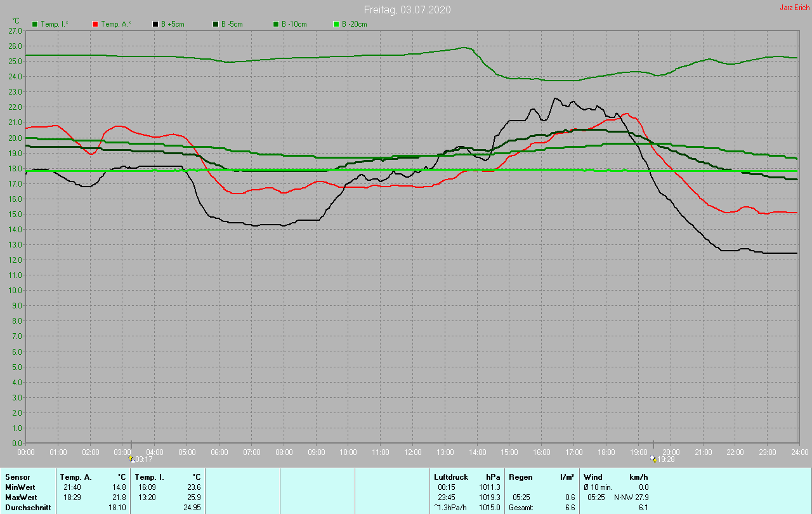This screenshot has width=812, height=514.
Task: Click the red Temp. A.* legend swatch
Action: (x=95, y=24)
